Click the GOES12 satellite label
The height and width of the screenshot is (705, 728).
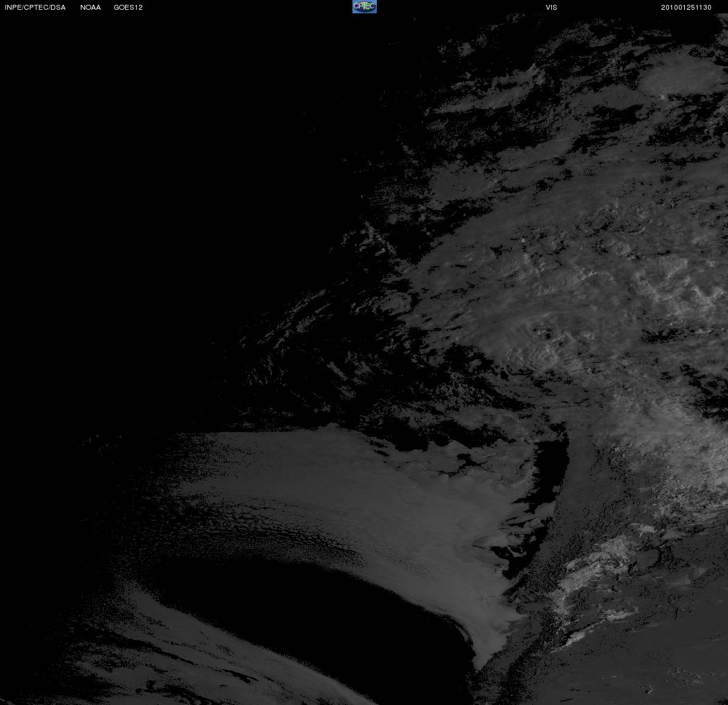click(x=128, y=7)
